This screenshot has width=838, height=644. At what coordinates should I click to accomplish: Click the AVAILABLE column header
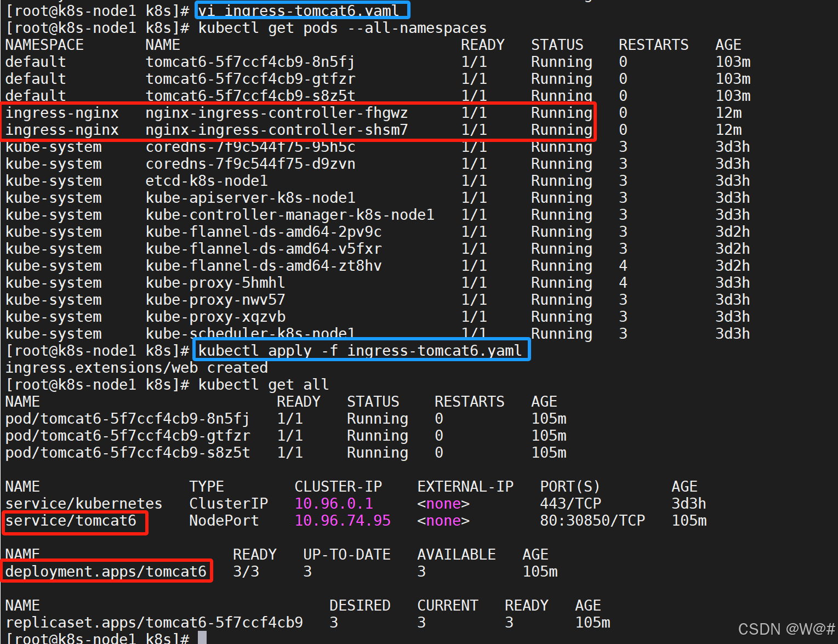click(x=457, y=555)
